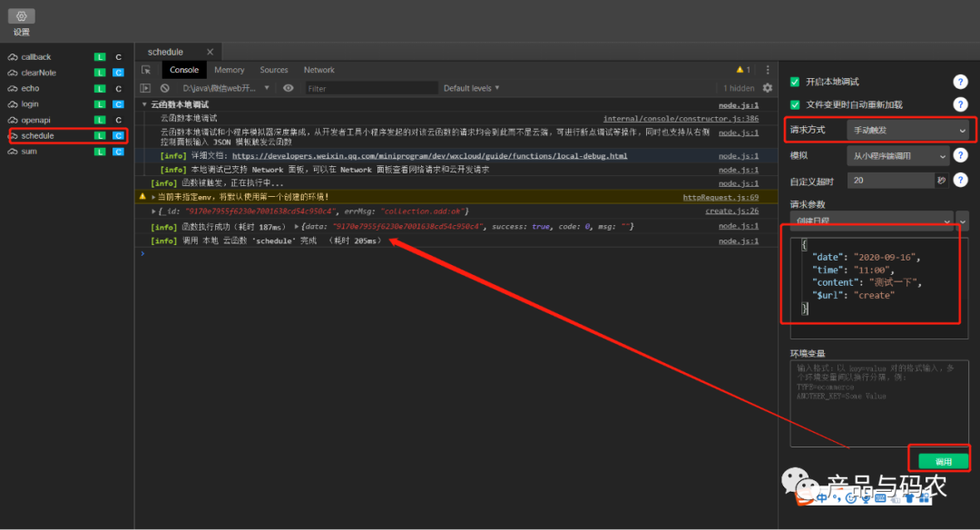
Task: Open the create.js:26 source link
Action: click(x=732, y=211)
